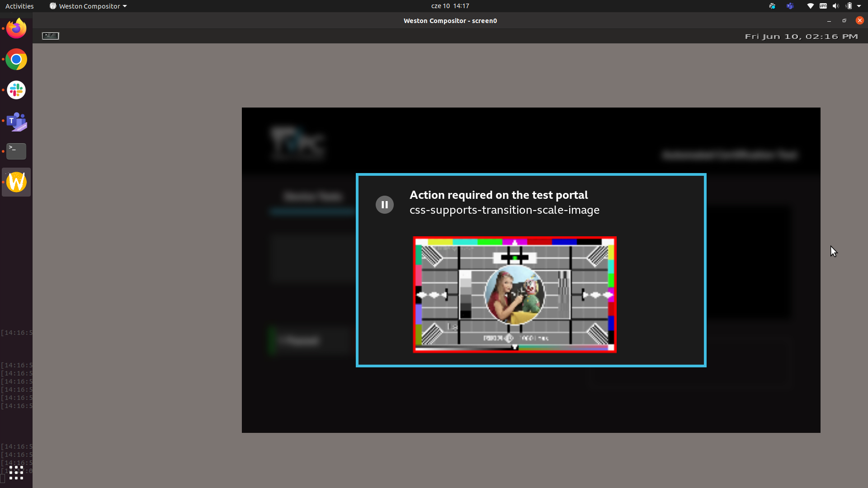Click the Teams tray indicator icon
The width and height of the screenshot is (868, 488).
coord(790,6)
